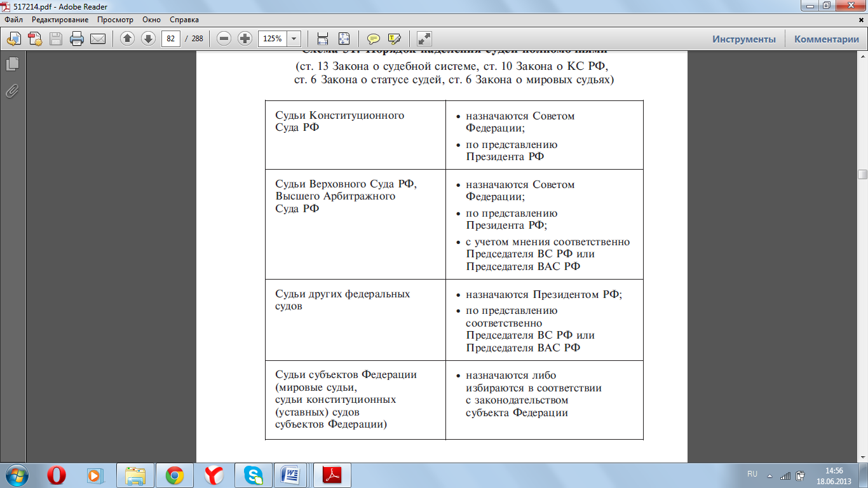Open the Инструменты panel
The width and height of the screenshot is (868, 488).
(x=743, y=39)
